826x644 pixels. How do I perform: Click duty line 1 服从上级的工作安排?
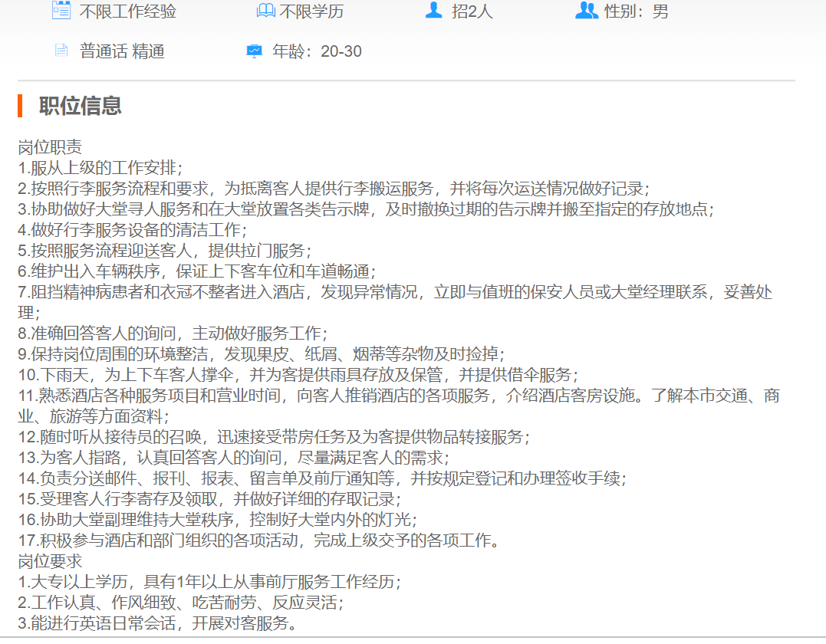(x=100, y=168)
